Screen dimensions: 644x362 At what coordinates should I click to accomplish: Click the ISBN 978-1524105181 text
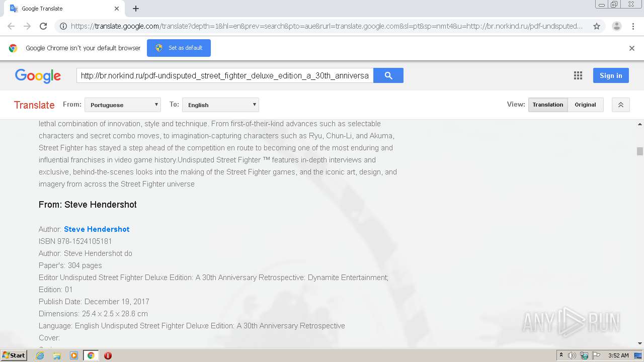[75, 241]
